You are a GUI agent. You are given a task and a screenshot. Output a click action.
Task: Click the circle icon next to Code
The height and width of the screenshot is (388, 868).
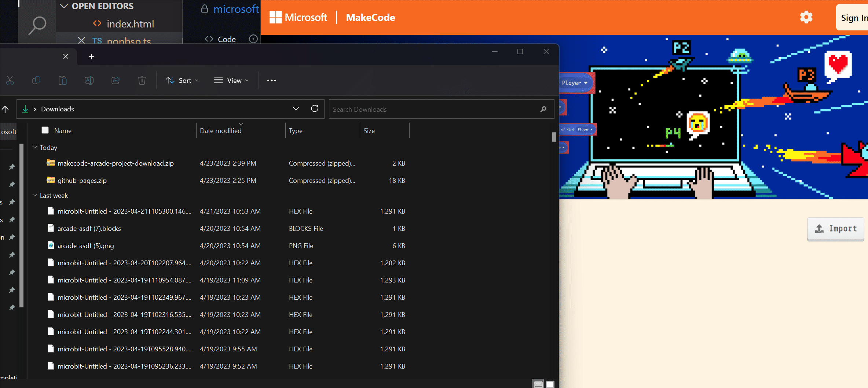click(x=253, y=39)
